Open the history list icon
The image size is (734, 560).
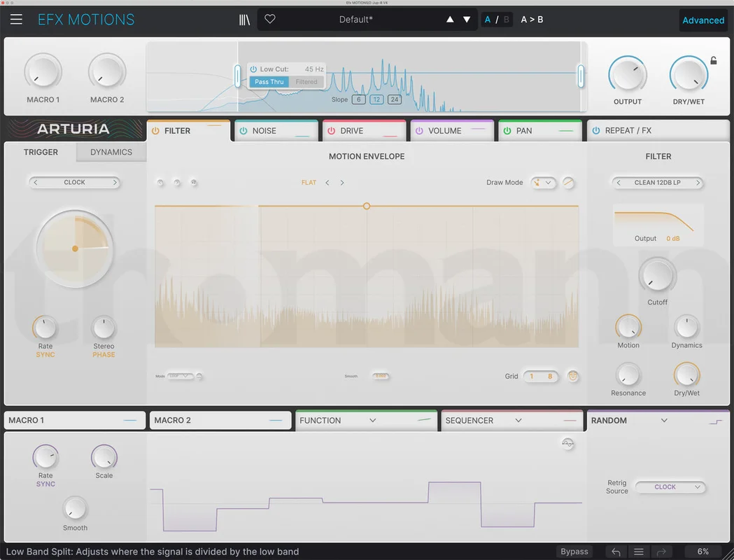coord(639,552)
